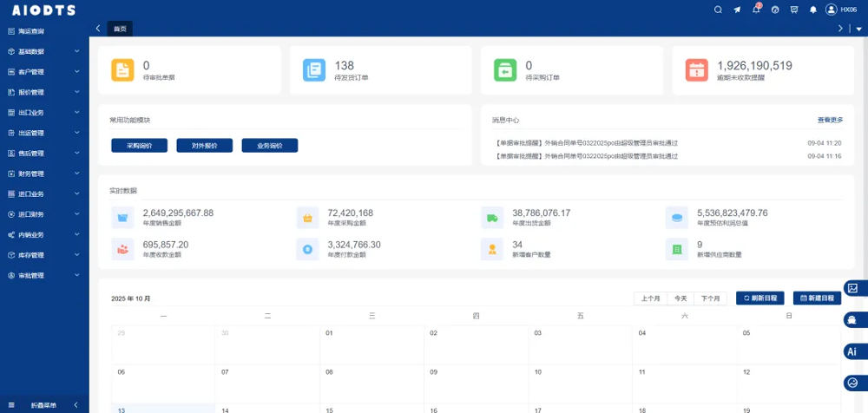Open the tab list dropdown arrow
The width and height of the screenshot is (868, 413).
(x=858, y=29)
